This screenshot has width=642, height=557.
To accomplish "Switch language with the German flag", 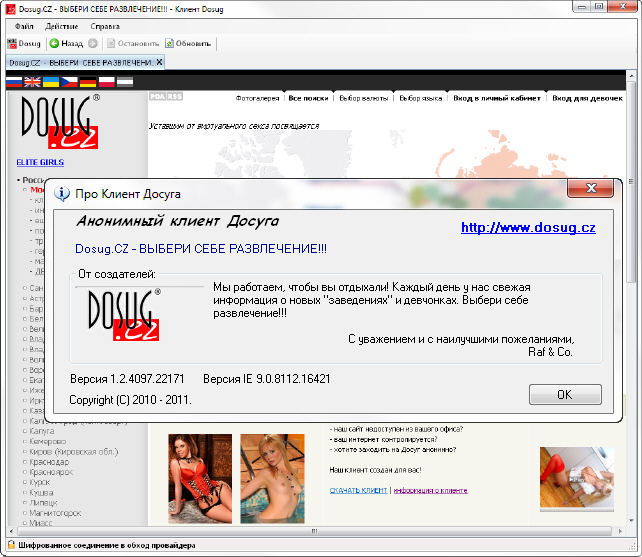I will pos(88,82).
